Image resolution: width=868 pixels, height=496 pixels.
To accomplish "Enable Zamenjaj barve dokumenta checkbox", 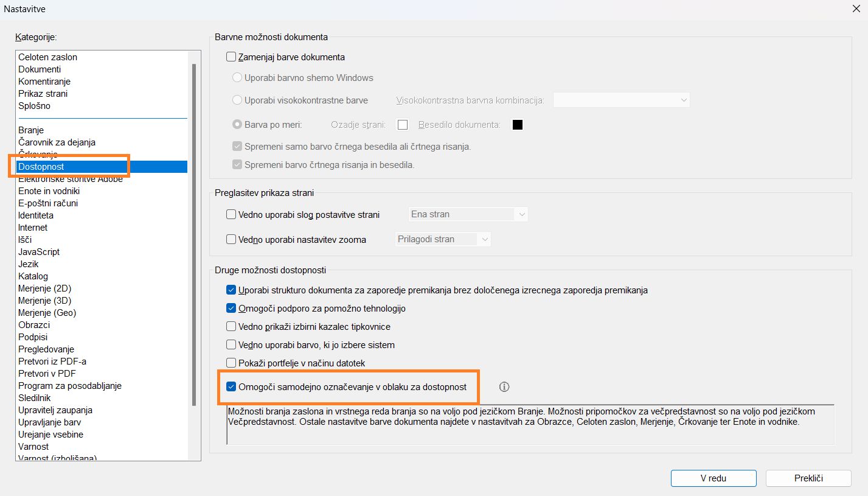I will [231, 57].
